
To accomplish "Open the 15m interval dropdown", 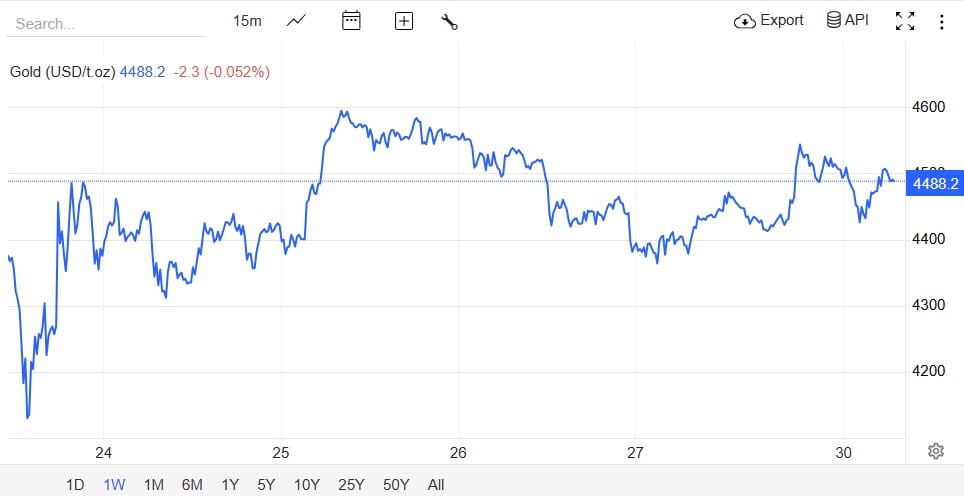I will click(x=247, y=21).
